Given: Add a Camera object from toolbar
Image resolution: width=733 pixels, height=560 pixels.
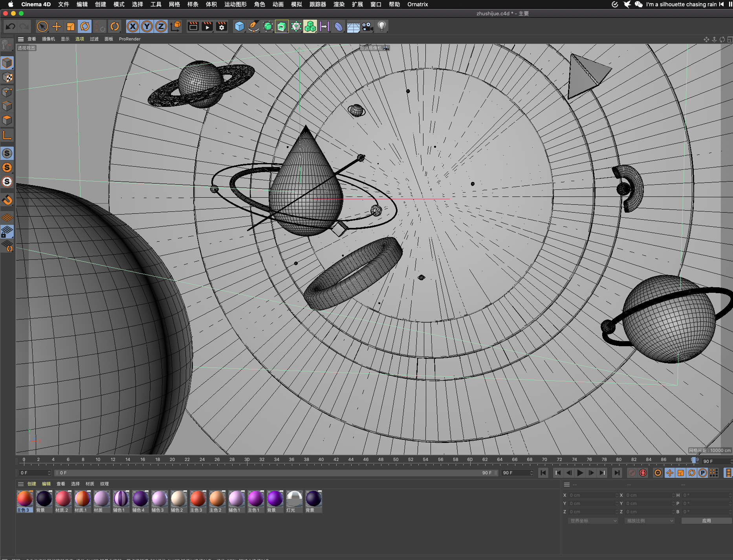Looking at the screenshot, I should point(367,27).
